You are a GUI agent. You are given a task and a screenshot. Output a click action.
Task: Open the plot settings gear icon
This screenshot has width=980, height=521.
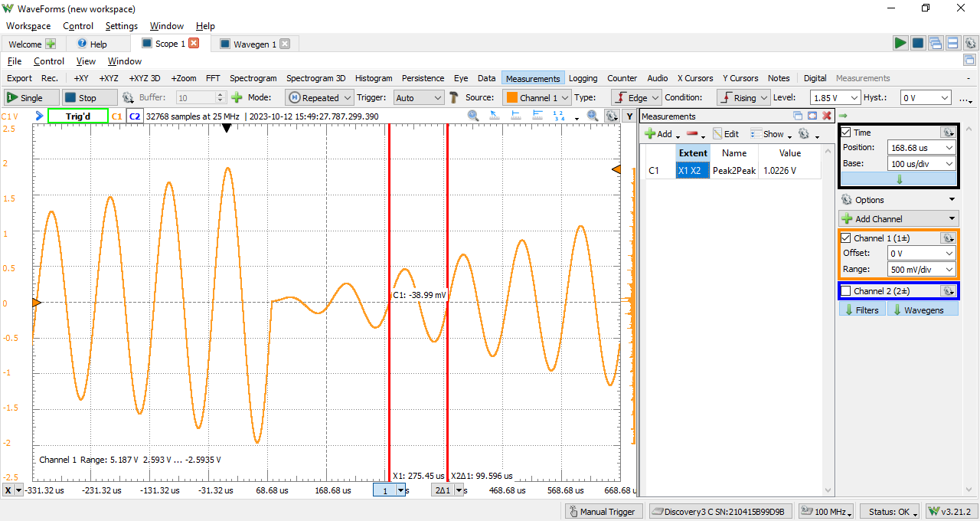pos(611,116)
